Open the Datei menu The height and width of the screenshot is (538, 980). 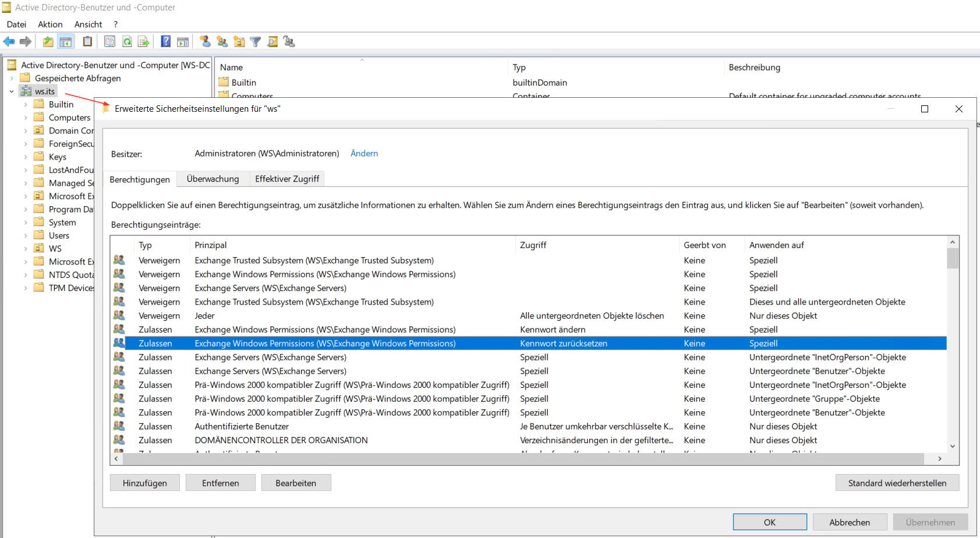16,24
